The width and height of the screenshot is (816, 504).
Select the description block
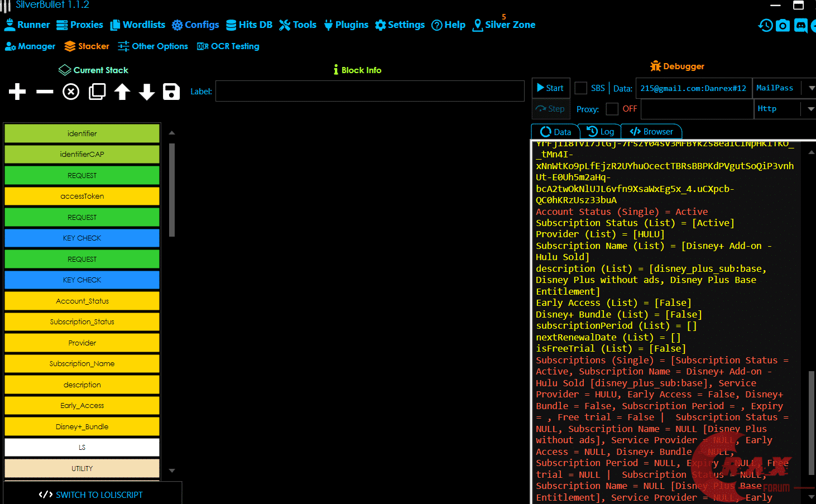(x=82, y=385)
